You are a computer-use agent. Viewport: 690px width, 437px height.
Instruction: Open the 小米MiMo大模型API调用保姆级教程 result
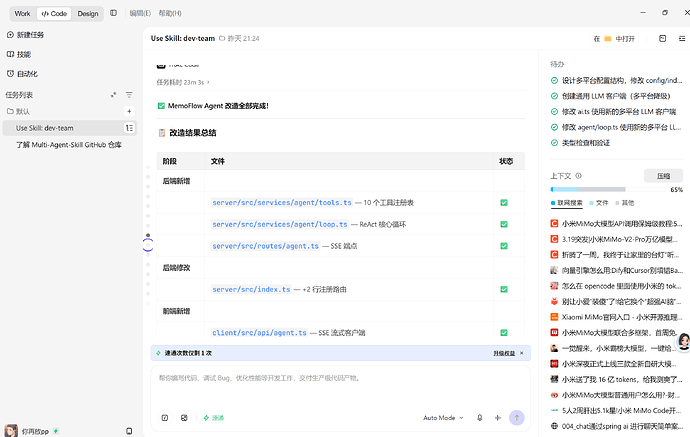(x=617, y=224)
